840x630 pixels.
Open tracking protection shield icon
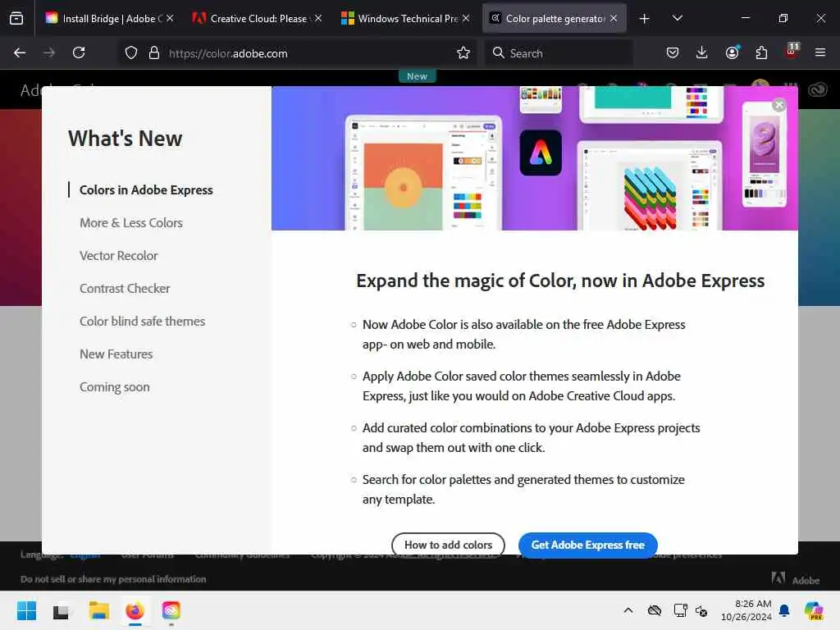pos(131,53)
